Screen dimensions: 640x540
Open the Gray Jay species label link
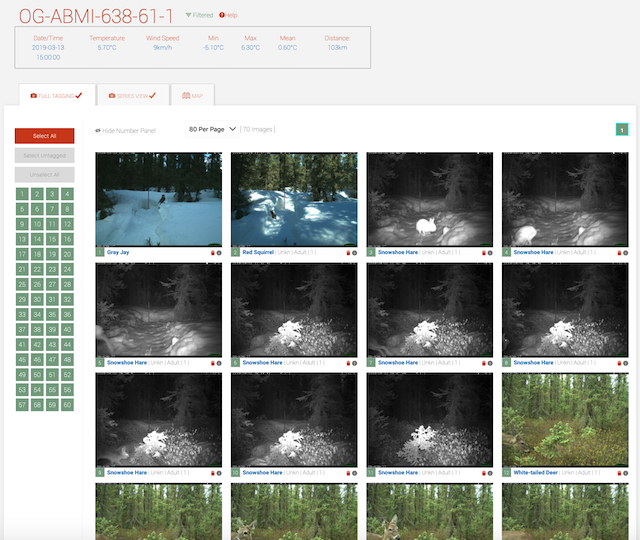click(x=118, y=252)
